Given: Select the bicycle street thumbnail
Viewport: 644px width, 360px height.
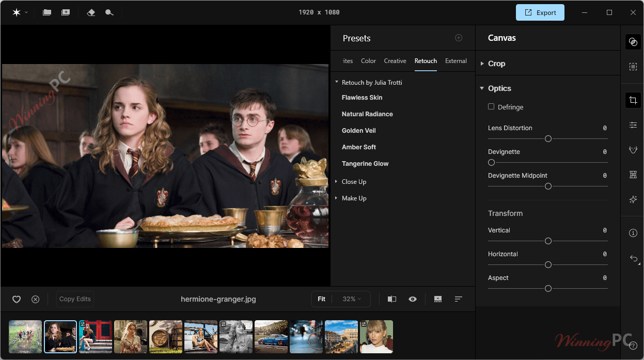Looking at the screenshot, I should tap(306, 337).
